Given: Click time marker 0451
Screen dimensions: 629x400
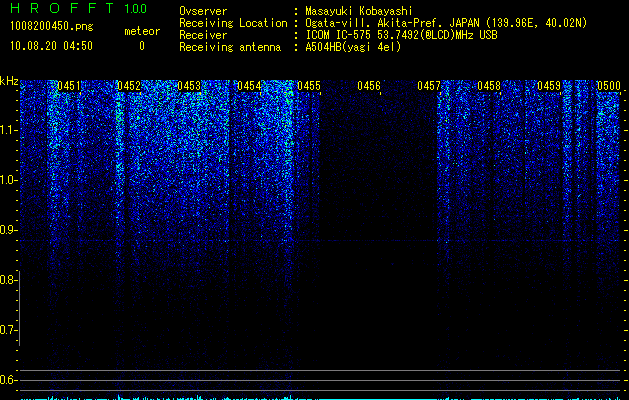Looking at the screenshot, I should click(x=69, y=86).
